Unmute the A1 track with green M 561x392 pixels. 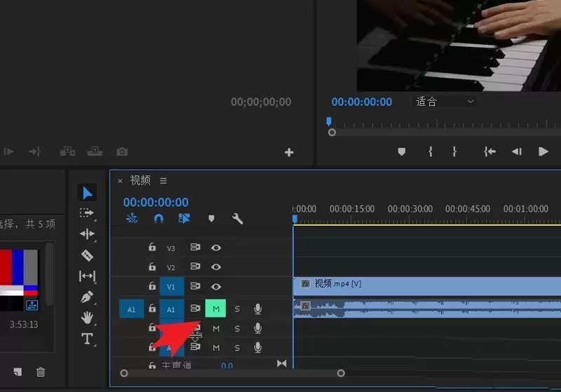[x=216, y=309]
